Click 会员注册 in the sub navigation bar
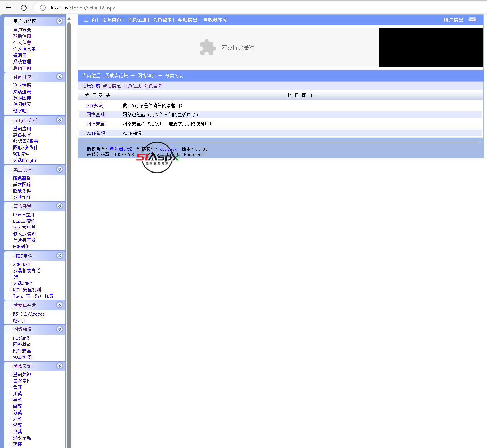Screen dimensions: 487x448 132,86
